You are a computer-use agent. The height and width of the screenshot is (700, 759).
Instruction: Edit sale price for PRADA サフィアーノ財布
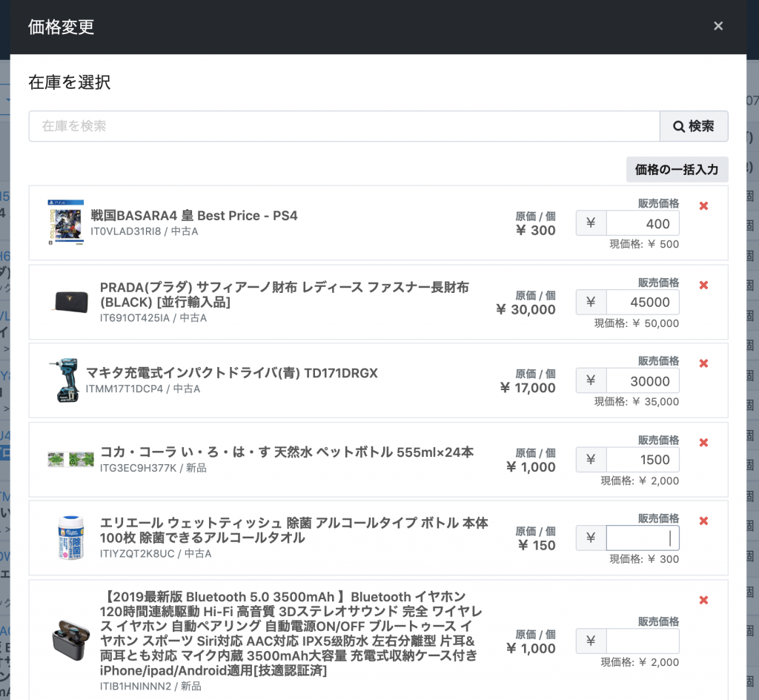(643, 302)
